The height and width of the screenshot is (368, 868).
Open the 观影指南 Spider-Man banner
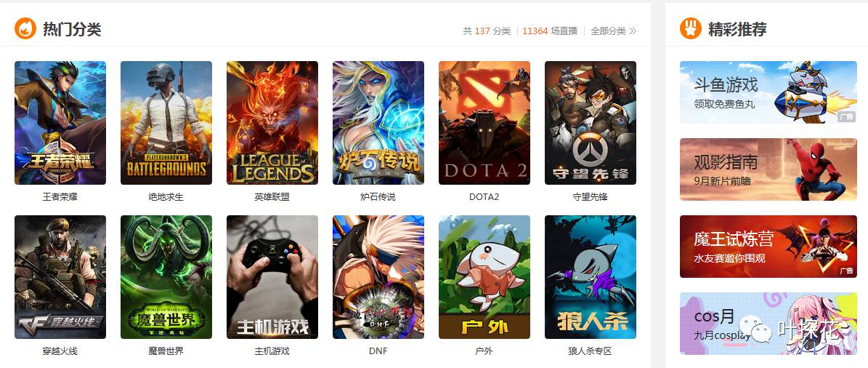pos(768,169)
